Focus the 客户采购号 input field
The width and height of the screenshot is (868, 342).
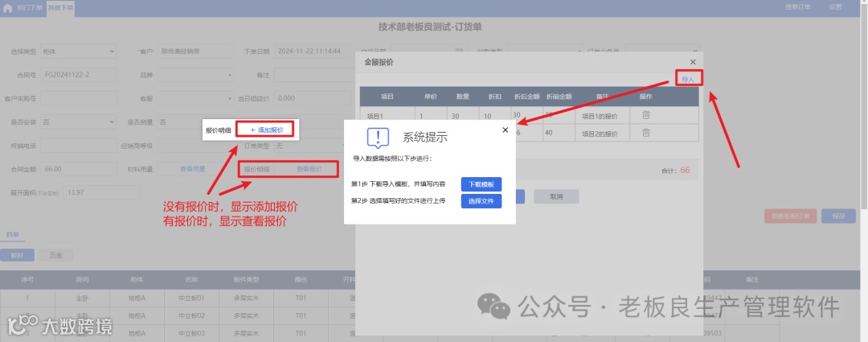79,99
